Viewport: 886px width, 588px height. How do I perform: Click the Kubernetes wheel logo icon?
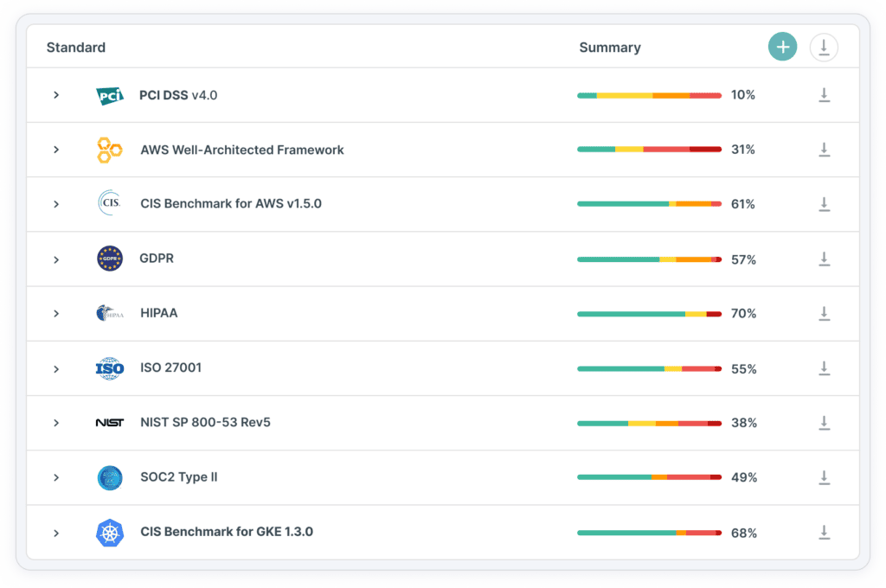point(110,533)
